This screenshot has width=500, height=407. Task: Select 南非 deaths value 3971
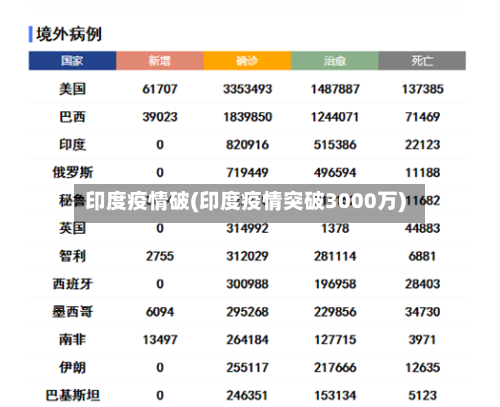tap(422, 340)
